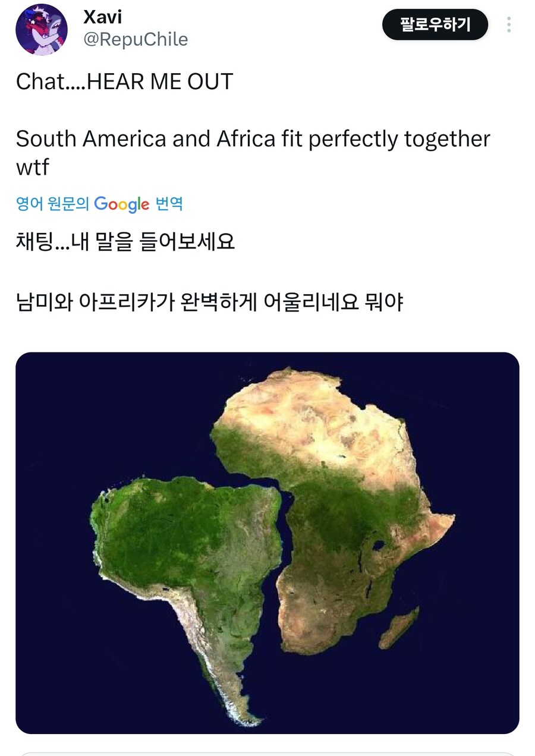Viewport: 535px width, 756px height.
Task: Click Madagascar island in the image
Action: (399, 628)
